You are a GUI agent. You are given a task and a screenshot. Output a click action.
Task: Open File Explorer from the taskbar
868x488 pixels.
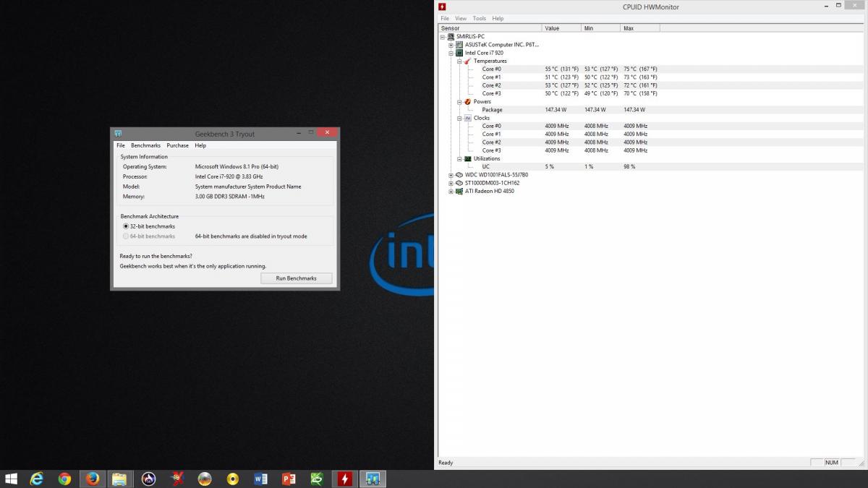(x=119, y=479)
